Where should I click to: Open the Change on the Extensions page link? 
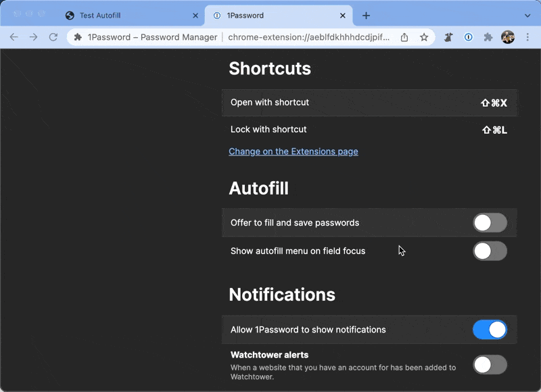(293, 151)
